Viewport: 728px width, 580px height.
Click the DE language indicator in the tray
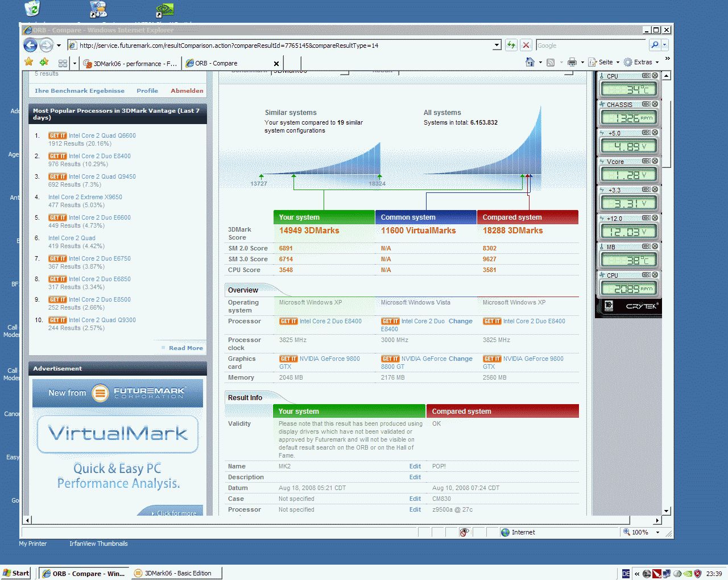(x=626, y=573)
